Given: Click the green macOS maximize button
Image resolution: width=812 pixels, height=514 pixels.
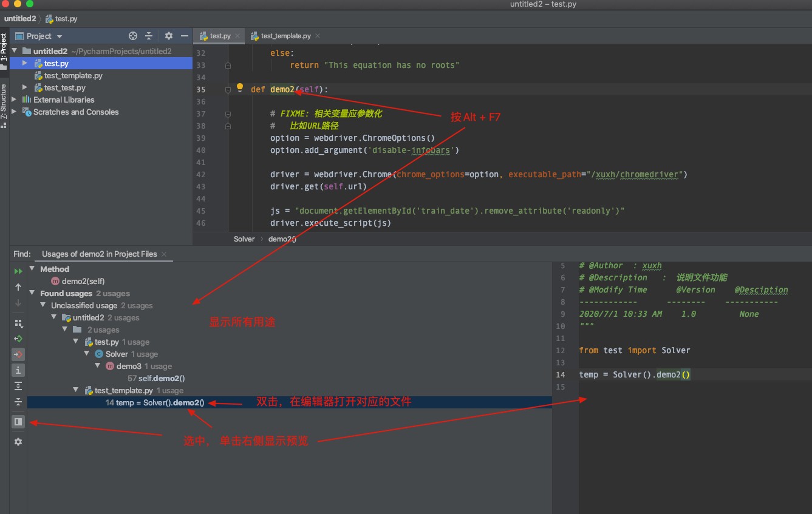Looking at the screenshot, I should pos(30,4).
